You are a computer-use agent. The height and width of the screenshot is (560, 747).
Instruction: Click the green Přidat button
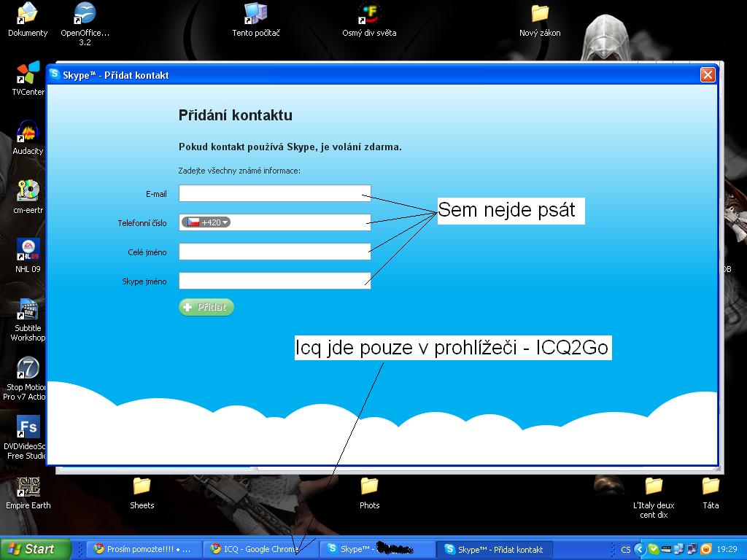coord(206,307)
